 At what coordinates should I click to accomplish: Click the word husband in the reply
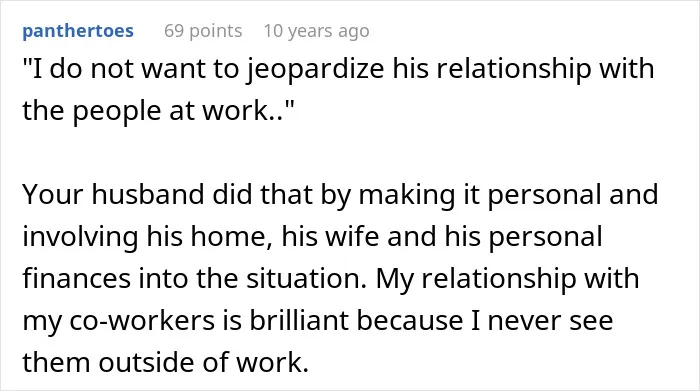click(148, 195)
